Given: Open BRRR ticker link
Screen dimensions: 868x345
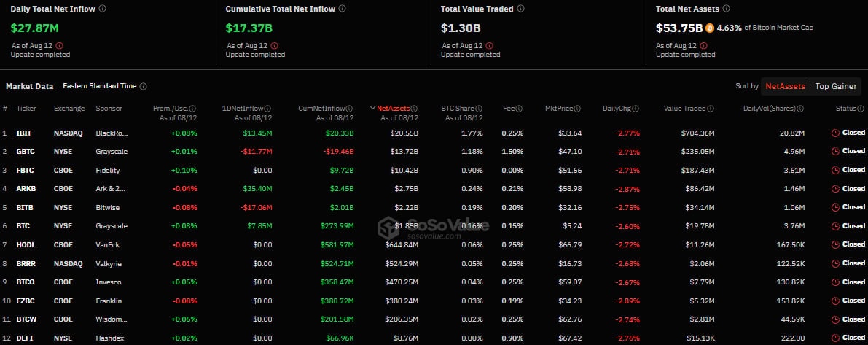Looking at the screenshot, I should tap(26, 263).
